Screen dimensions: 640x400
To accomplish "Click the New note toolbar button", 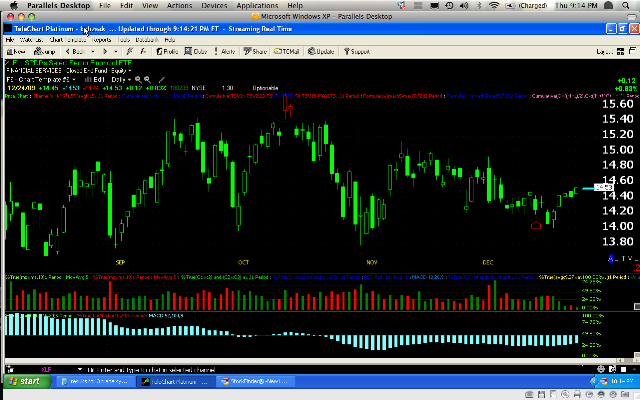I will (16, 51).
